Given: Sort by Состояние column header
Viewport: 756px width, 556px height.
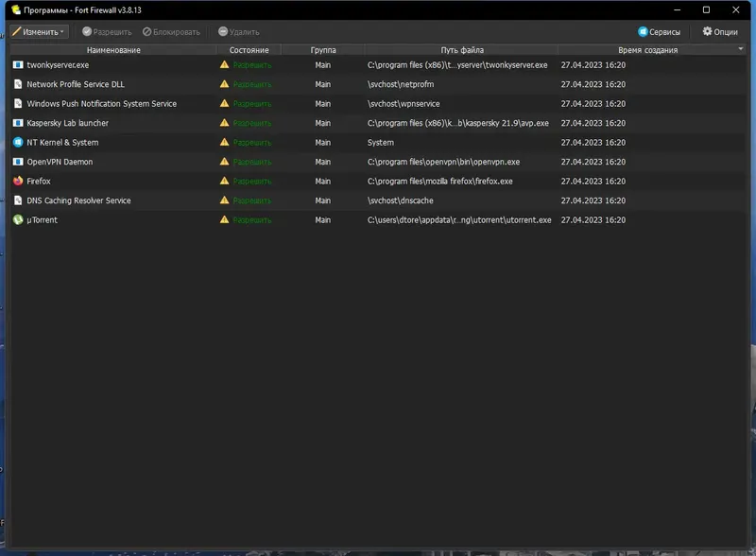Looking at the screenshot, I should (249, 50).
